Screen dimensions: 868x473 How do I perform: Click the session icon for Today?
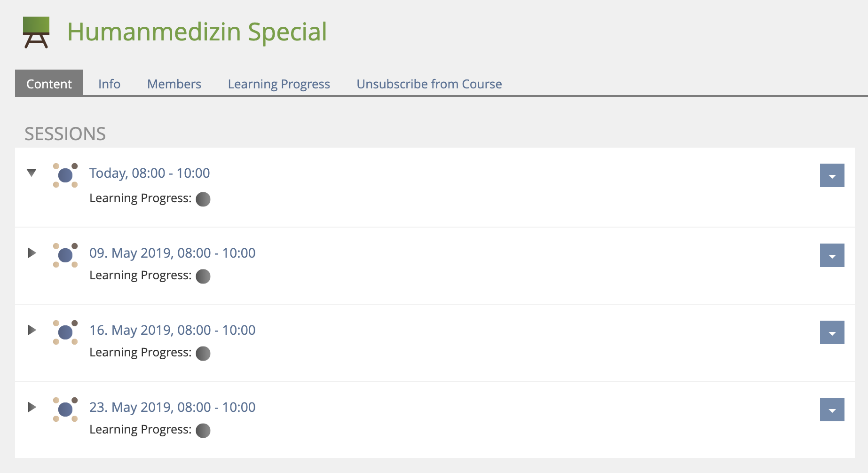point(65,175)
